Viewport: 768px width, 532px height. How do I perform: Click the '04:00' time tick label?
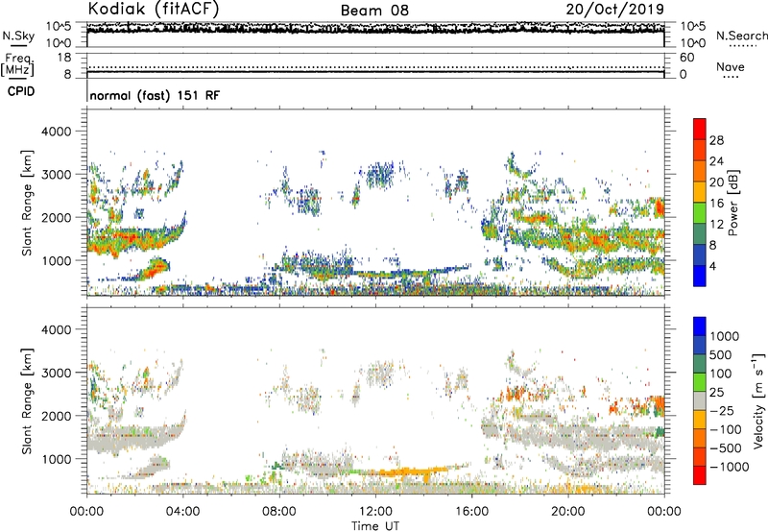point(182,512)
